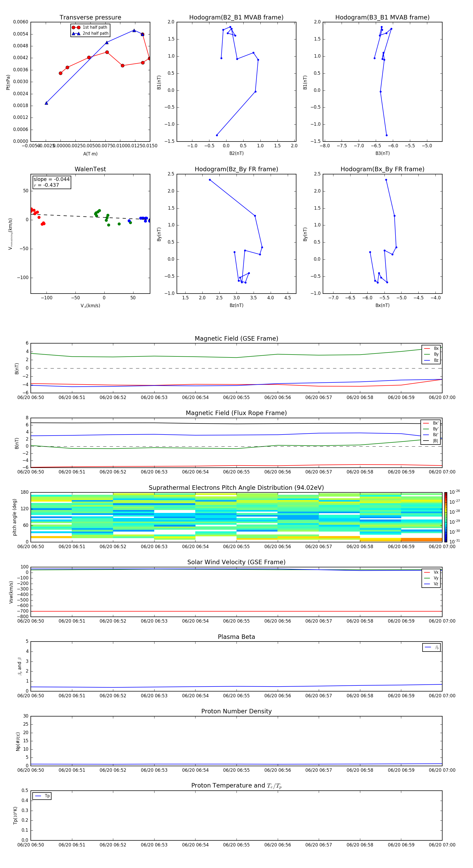Select the "Vx" velocity legend entry
473x868 pixels.
click(431, 572)
